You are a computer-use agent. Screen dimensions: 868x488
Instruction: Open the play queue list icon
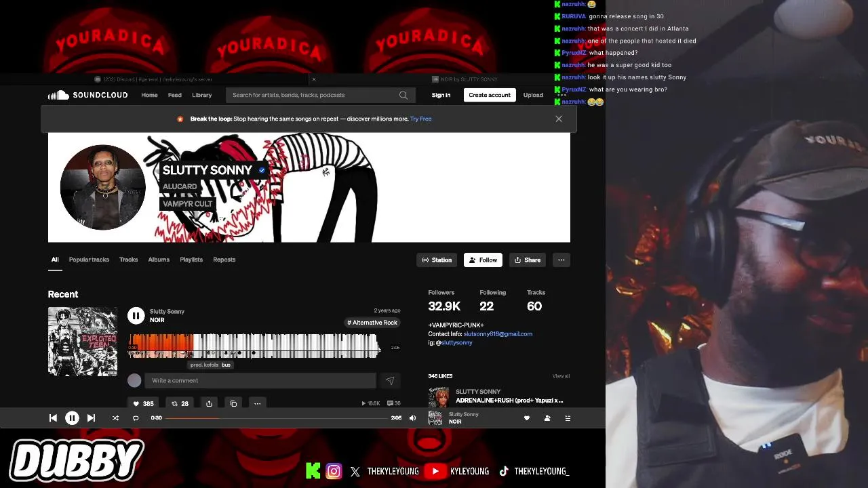tap(568, 418)
